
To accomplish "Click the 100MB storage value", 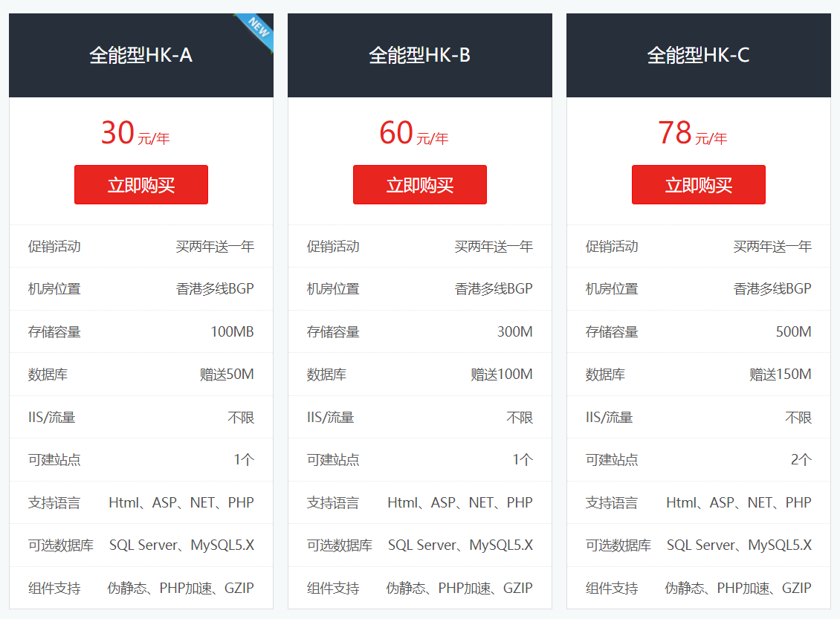I will coord(232,332).
